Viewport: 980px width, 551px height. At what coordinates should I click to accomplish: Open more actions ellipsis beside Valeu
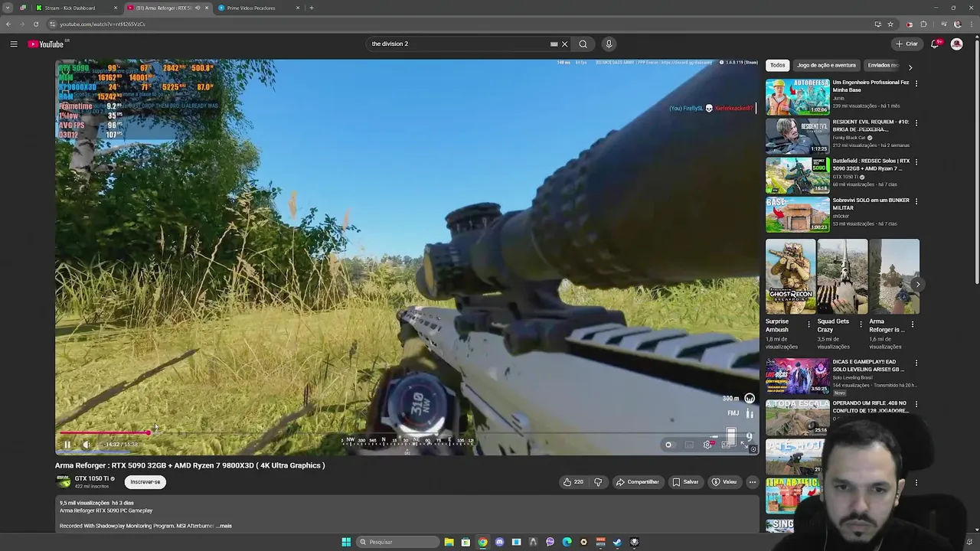click(x=753, y=482)
